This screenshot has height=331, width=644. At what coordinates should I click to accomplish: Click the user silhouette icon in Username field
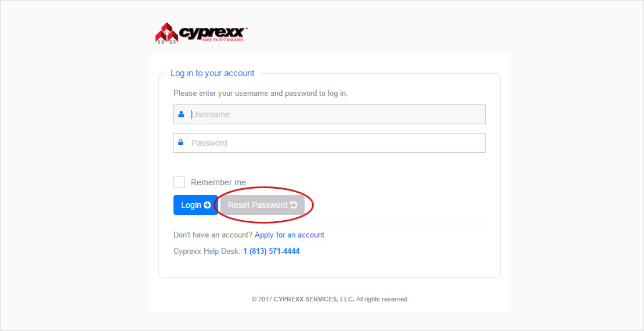(181, 114)
